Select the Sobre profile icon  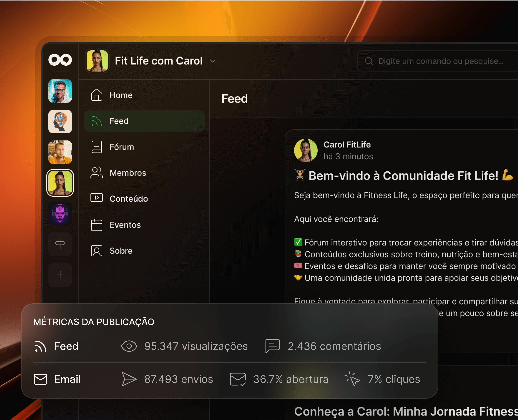[x=97, y=251]
